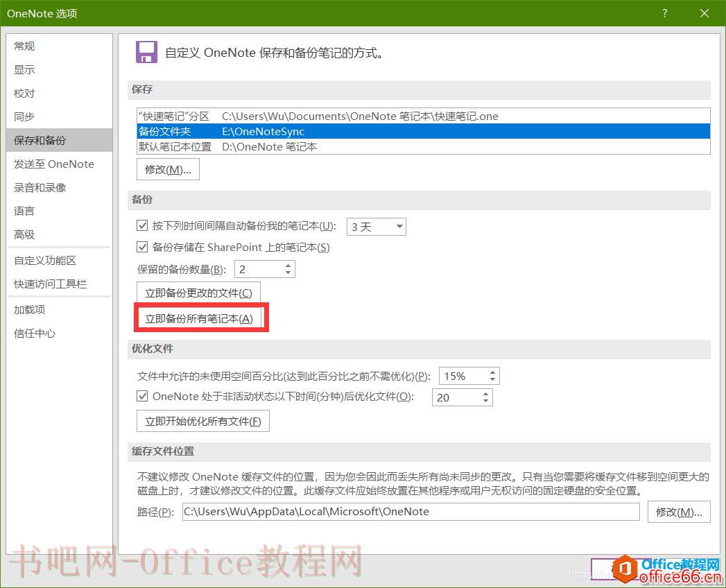Viewport: 726px width, 588px height.
Task: Select the 备份文件夹 row
Action: coord(423,132)
